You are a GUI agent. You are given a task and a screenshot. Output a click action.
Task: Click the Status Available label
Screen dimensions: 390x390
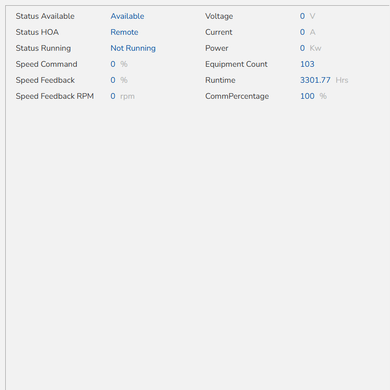(45, 16)
